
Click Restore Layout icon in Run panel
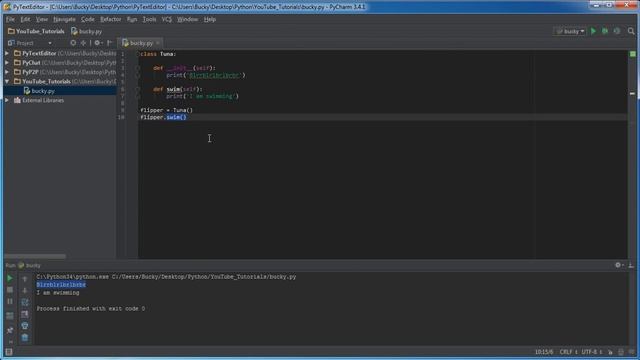[10, 316]
